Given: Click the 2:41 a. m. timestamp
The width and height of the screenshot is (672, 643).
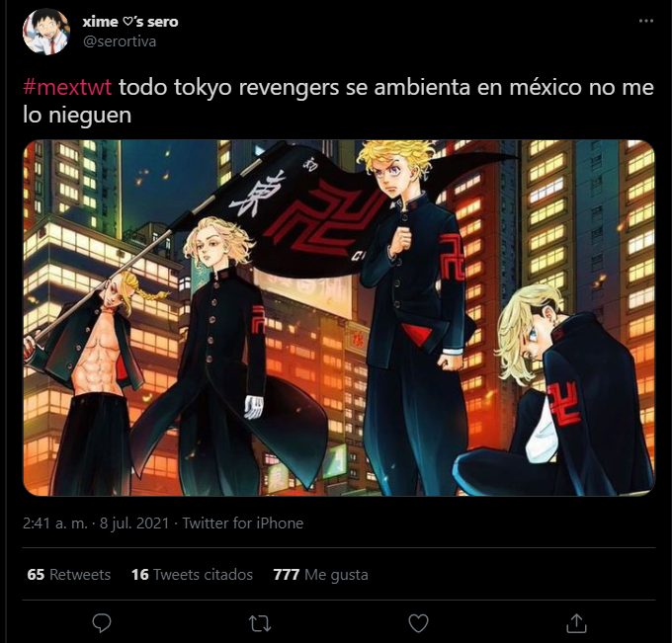Looking at the screenshot, I should coord(55,523).
